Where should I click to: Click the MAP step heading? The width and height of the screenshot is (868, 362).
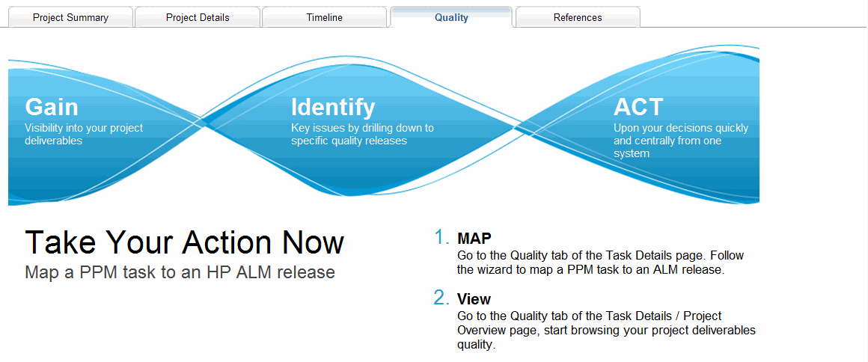tap(474, 239)
